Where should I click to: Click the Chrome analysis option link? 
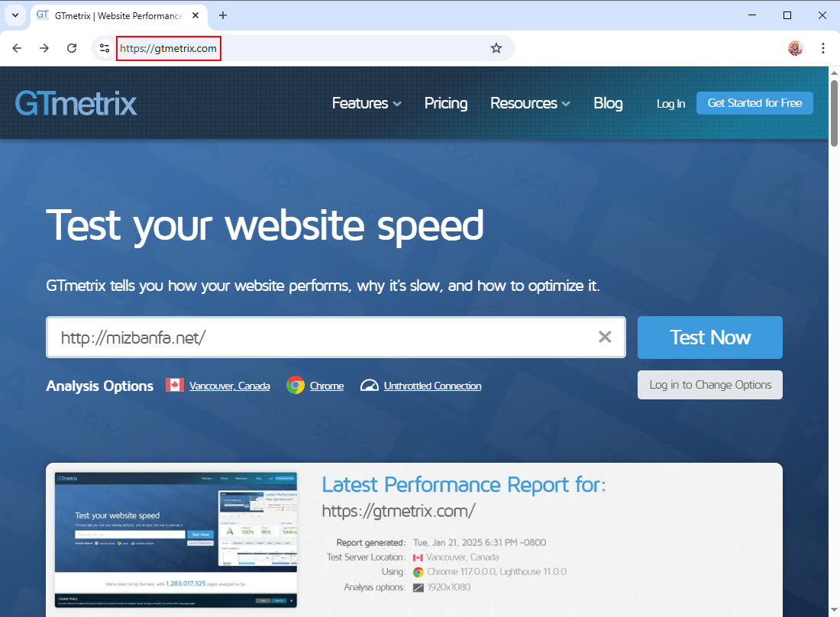coord(327,386)
